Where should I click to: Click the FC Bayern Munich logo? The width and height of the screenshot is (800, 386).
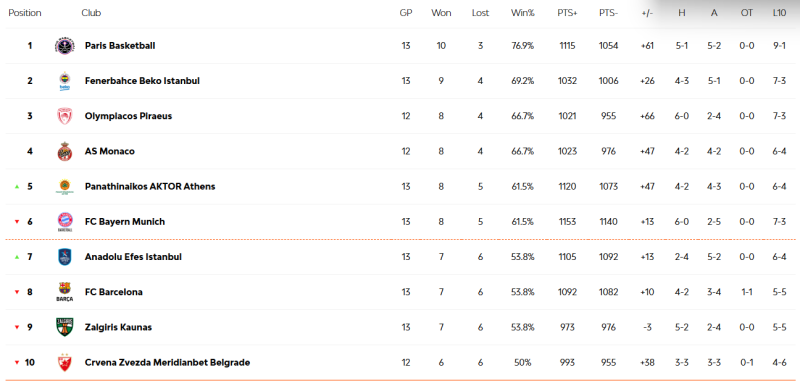coord(65,222)
